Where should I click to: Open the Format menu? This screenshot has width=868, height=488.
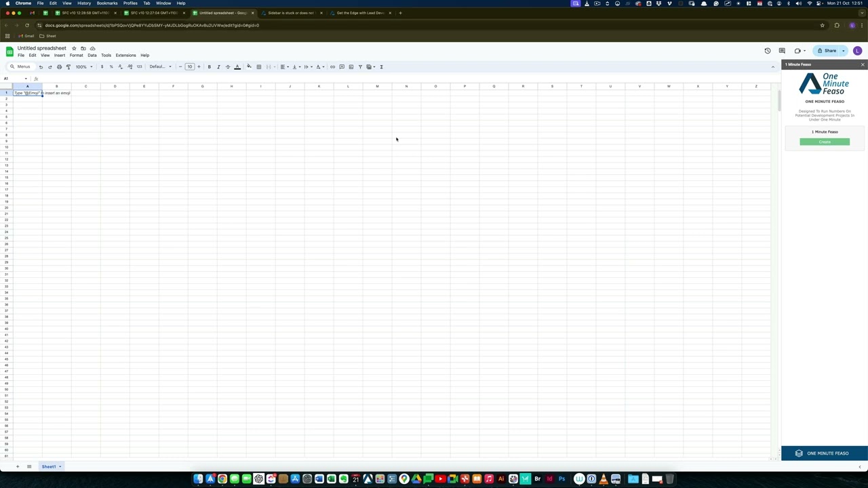tap(76, 55)
